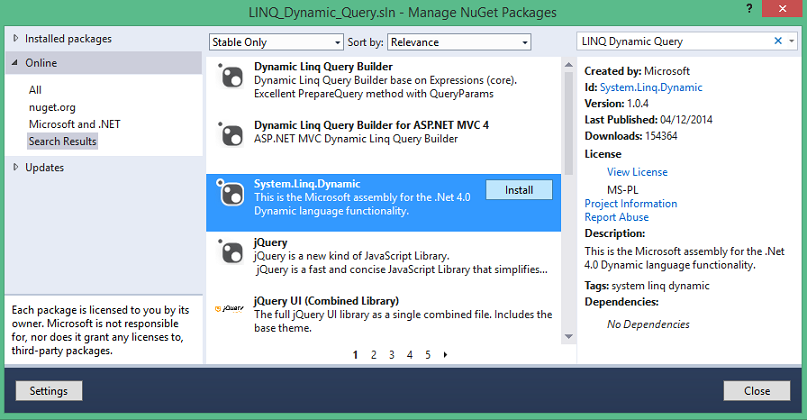Select the Dynamic Linq Query Builder for ASP.NET MVC 4 title
The width and height of the screenshot is (807, 420).
pos(371,125)
